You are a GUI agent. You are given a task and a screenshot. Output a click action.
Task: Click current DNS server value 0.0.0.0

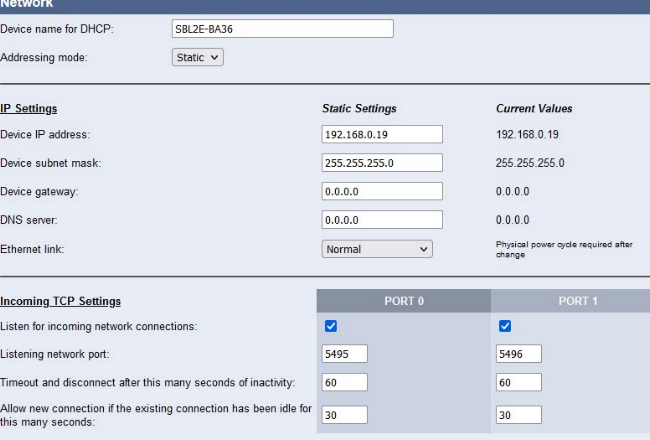512,220
